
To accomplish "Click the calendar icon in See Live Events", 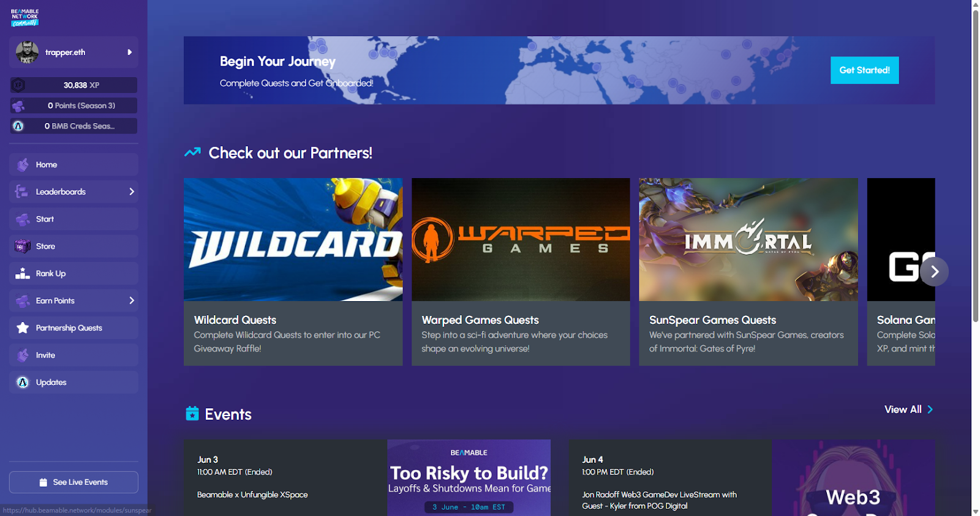I will 43,482.
